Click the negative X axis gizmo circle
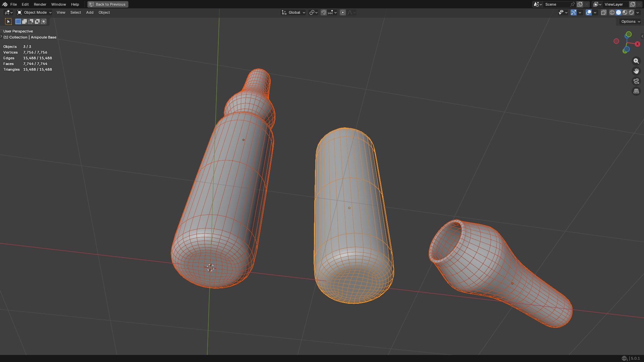This screenshot has width=644, height=362. [x=616, y=41]
